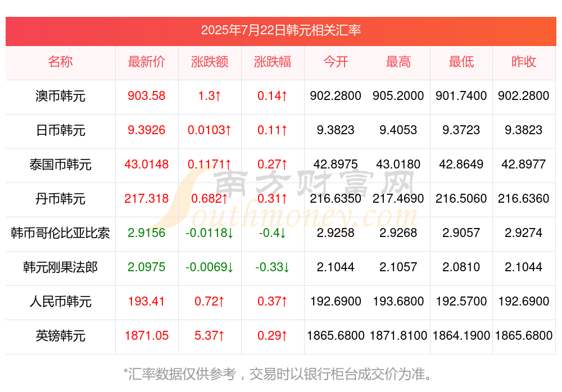Click the percent change 0.14↑
The image size is (562, 392).
pos(273,96)
